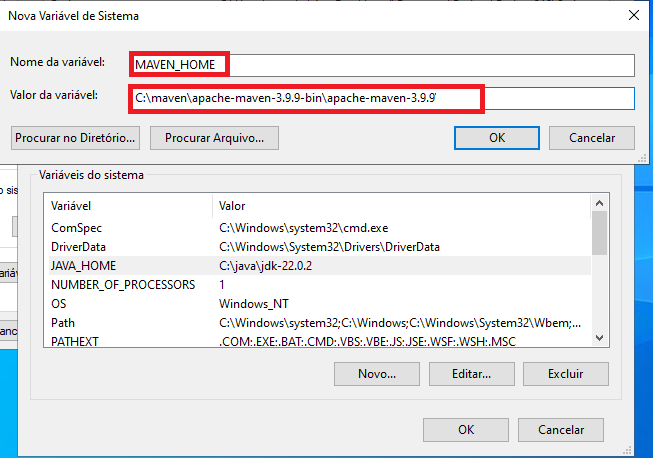Select the NUMBER_OF_PROCESSORS variable row

click(x=319, y=285)
